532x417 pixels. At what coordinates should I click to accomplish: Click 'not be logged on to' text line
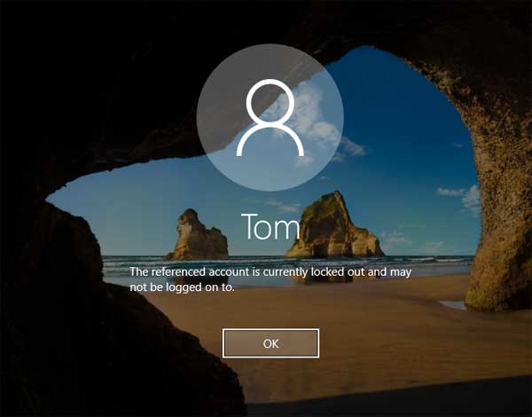pos(182,286)
